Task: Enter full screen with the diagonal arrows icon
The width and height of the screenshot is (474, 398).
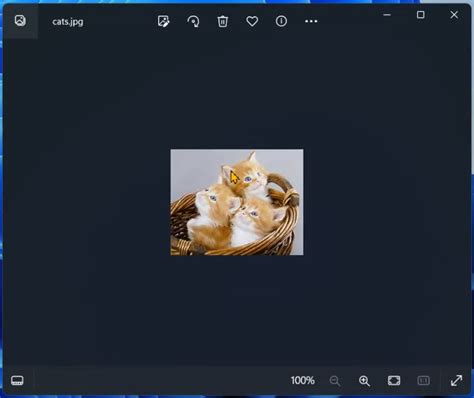Action: [456, 380]
